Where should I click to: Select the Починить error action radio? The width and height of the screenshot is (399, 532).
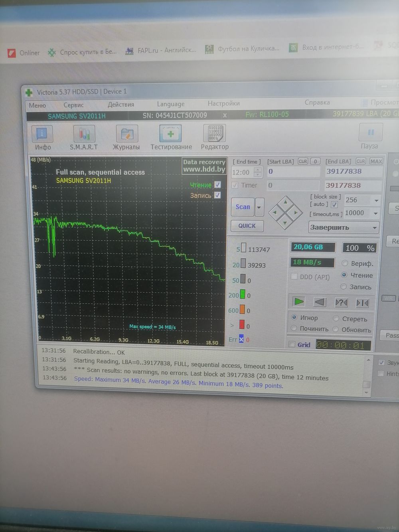click(x=294, y=328)
